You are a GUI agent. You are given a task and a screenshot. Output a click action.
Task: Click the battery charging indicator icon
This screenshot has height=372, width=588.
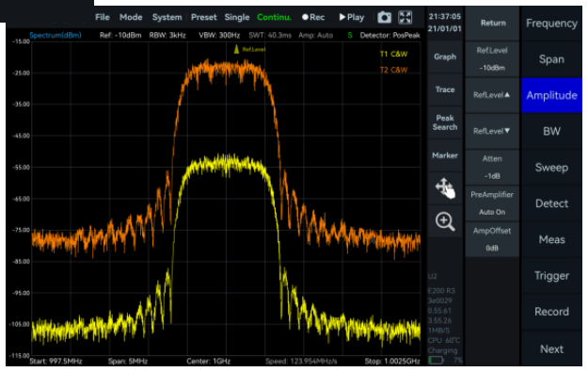[436, 361]
